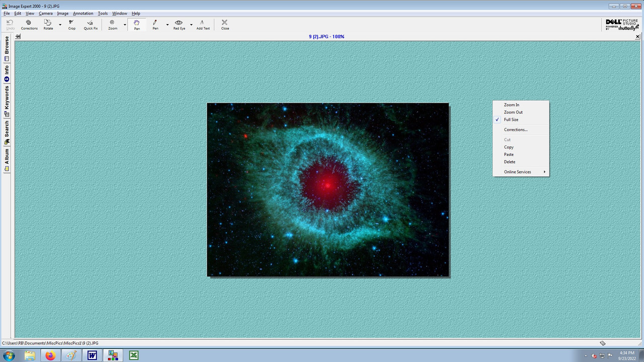Viewport: 644px width, 362px height.
Task: Switch to Word on the taskbar
Action: pyautogui.click(x=92, y=355)
